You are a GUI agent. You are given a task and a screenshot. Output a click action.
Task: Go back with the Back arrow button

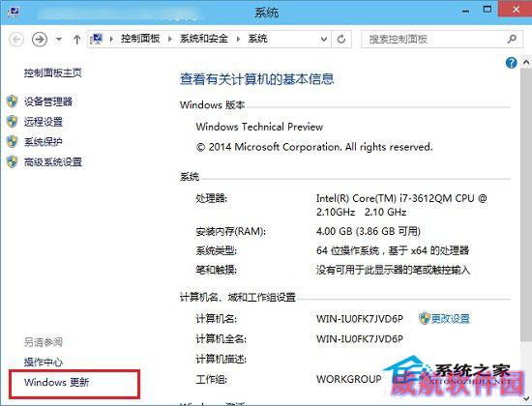point(16,40)
